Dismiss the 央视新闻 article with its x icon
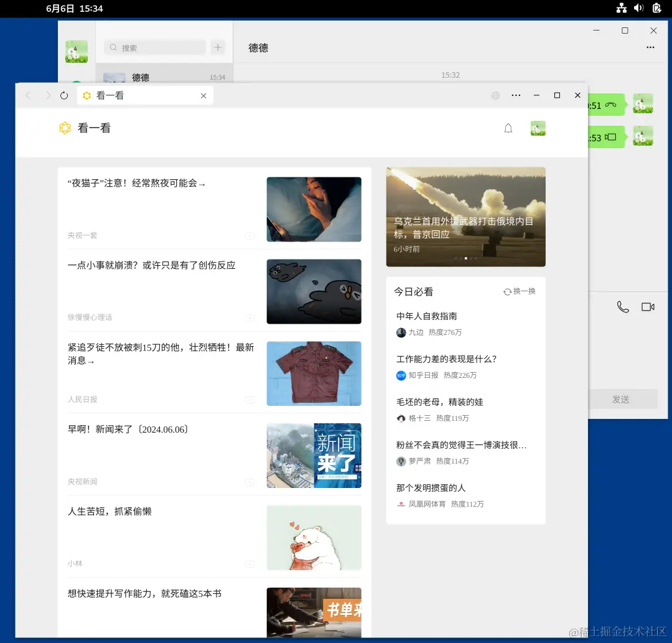The width and height of the screenshot is (672, 643). (x=250, y=482)
